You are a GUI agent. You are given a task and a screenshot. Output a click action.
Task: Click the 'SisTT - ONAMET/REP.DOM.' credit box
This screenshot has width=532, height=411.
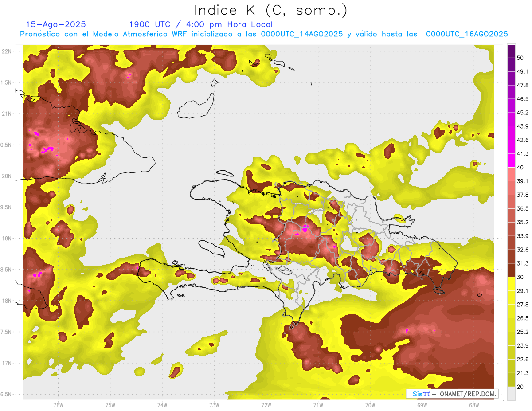pos(452,394)
